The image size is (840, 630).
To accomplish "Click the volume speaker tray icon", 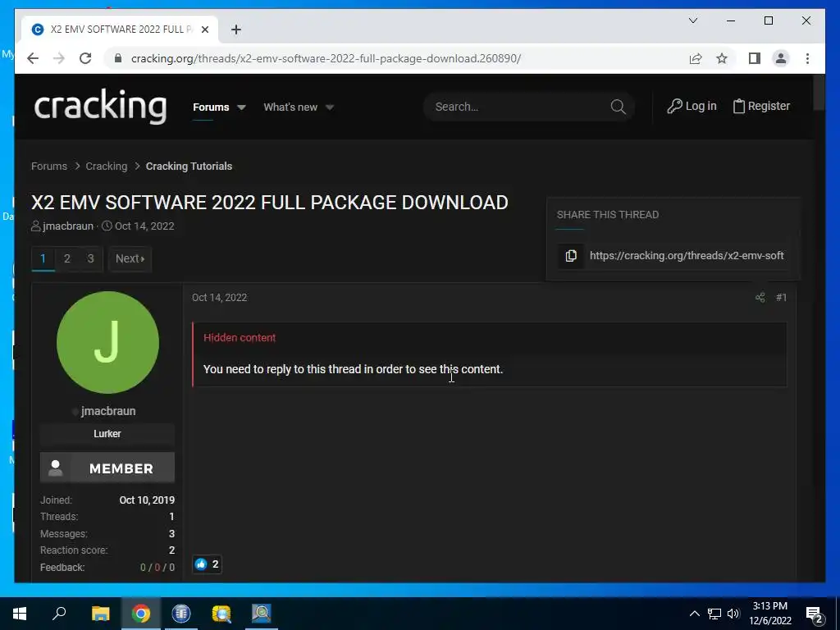I will click(x=733, y=614).
